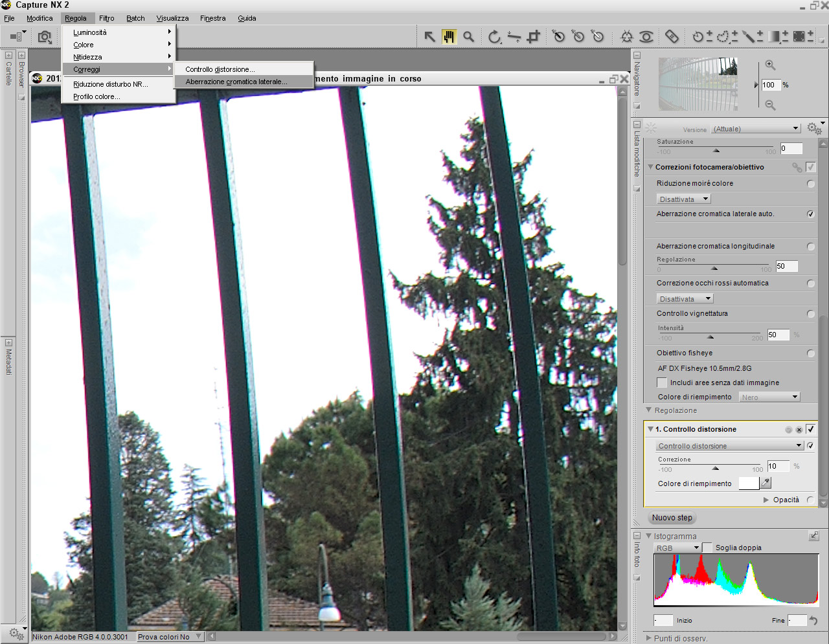Select the zoom magnifier tool

468,37
